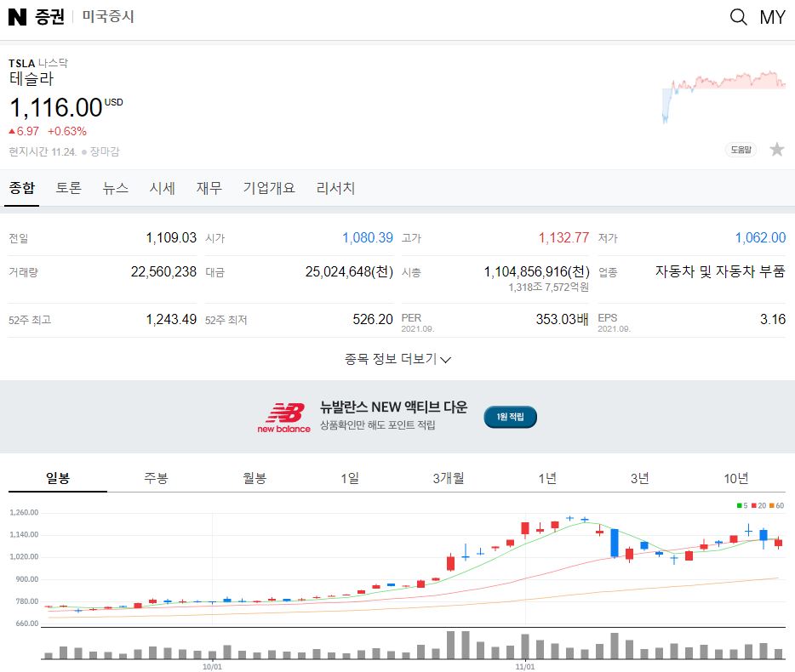795x672 pixels.
Task: Select the 주봉 chart tab
Action: (x=156, y=478)
